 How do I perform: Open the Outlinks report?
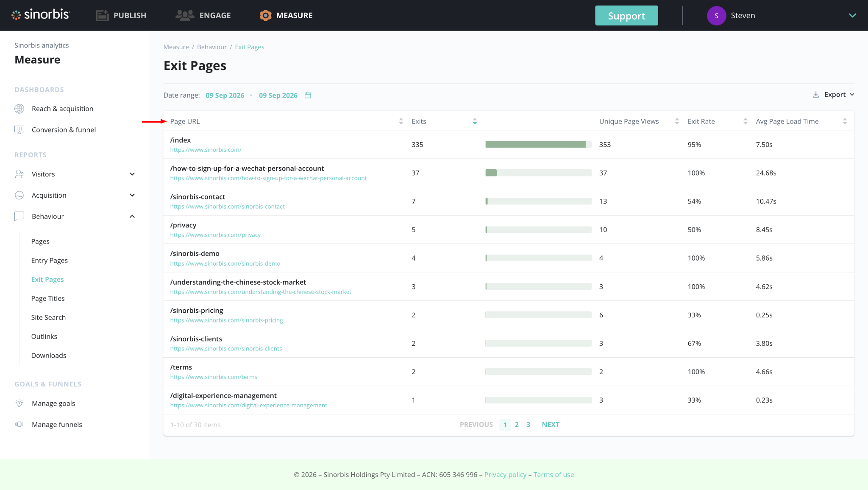44,336
